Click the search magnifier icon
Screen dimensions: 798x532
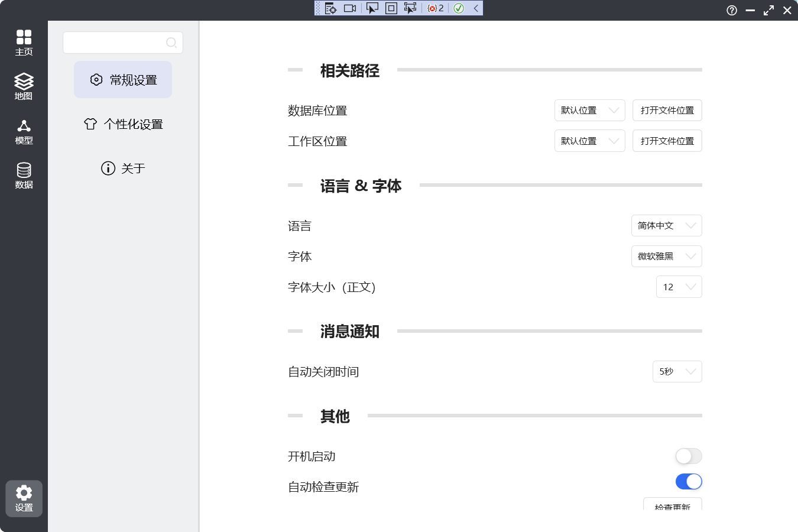[171, 43]
